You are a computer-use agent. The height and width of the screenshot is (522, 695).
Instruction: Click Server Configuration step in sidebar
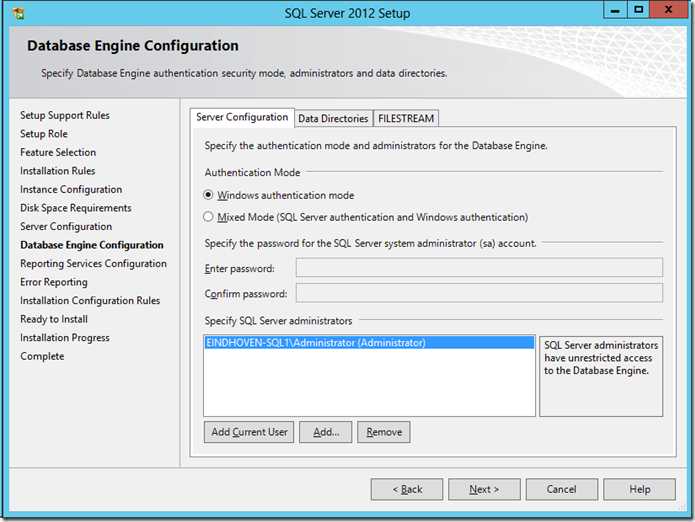pyautogui.click(x=66, y=226)
